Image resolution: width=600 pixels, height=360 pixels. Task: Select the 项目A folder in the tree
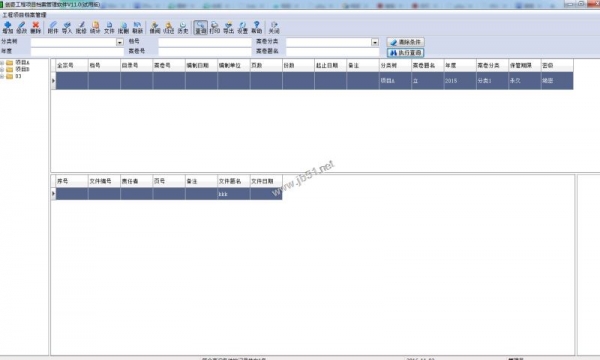point(18,62)
